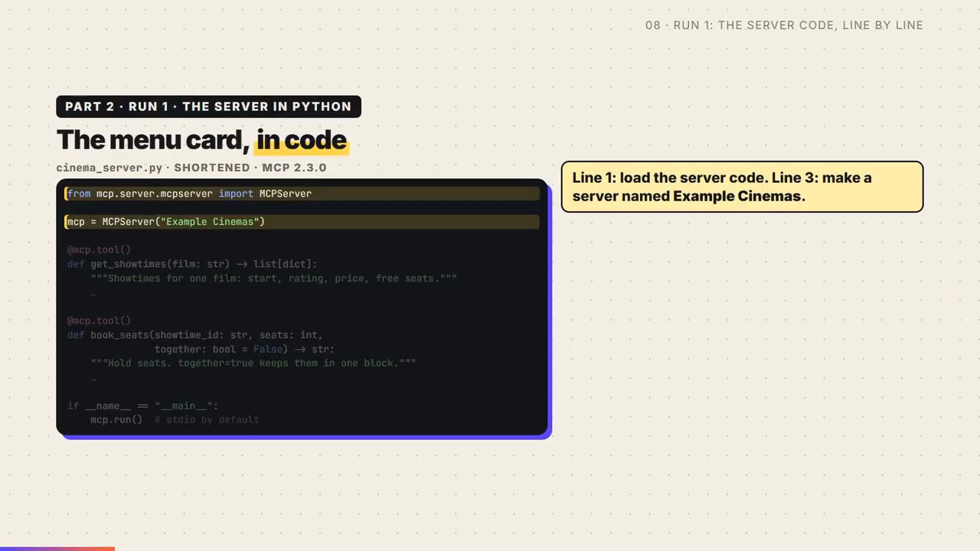Click the '@mcp.tool()' decorator above get_showtimes
Image resolution: width=980 pixels, height=551 pixels.
click(99, 249)
